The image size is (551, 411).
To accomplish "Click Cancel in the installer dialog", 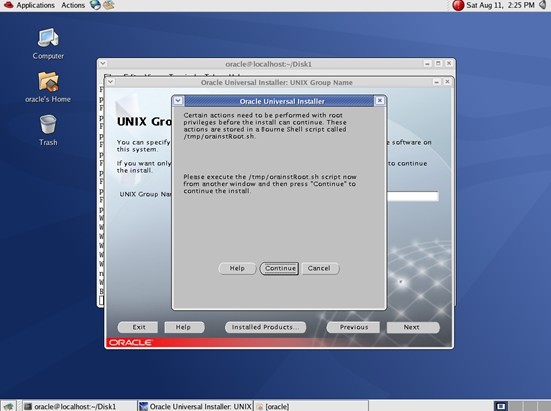I will [319, 268].
